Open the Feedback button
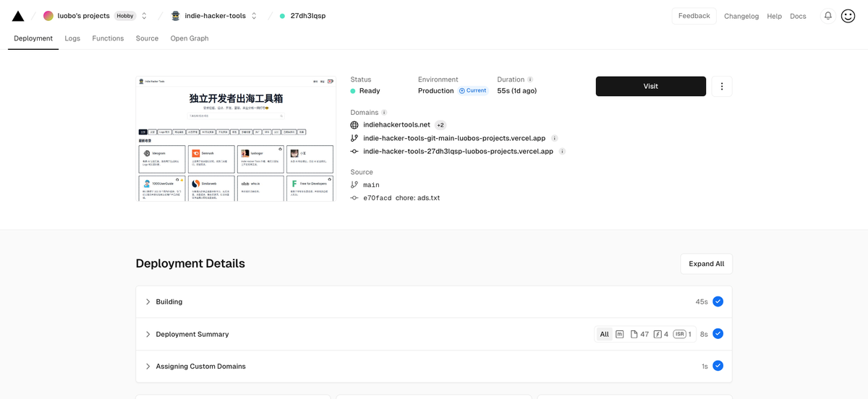 tap(694, 16)
